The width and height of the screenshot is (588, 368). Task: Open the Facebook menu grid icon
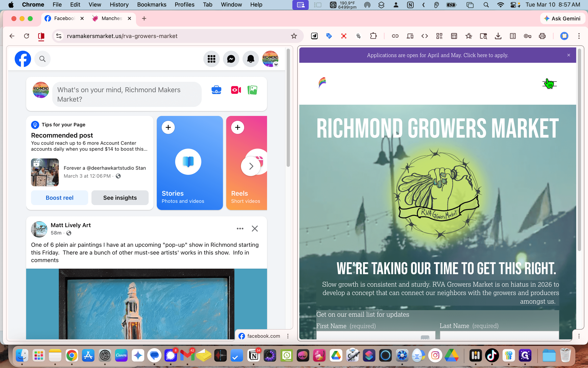click(x=211, y=59)
